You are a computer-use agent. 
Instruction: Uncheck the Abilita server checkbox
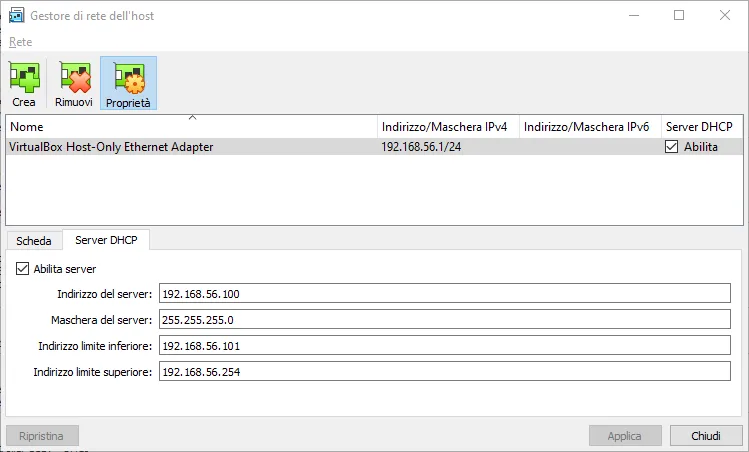[x=22, y=269]
